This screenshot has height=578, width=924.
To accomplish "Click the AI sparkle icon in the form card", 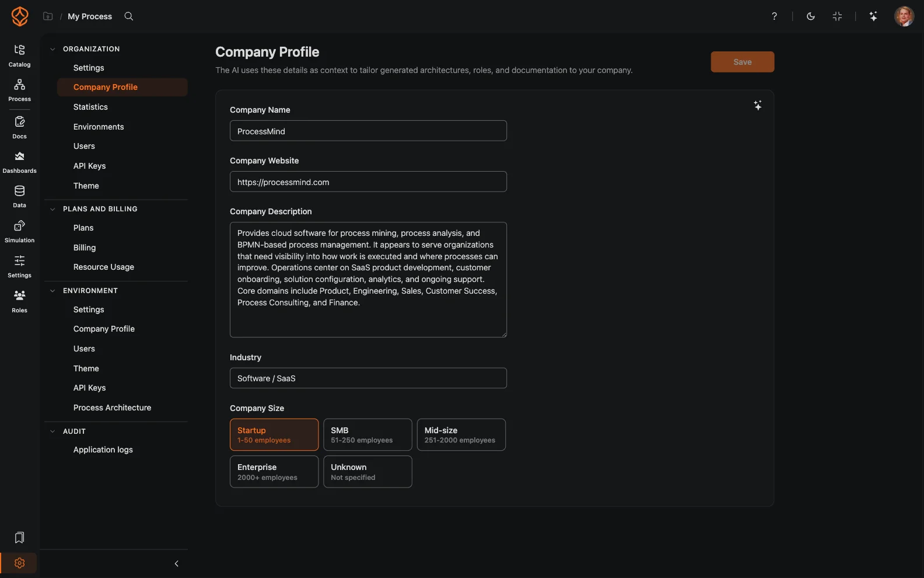I will (x=758, y=106).
